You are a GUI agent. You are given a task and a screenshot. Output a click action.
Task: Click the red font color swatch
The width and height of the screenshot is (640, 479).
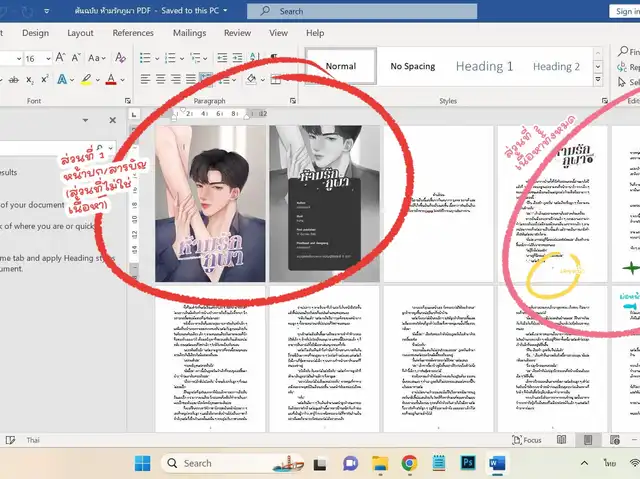[111, 79]
